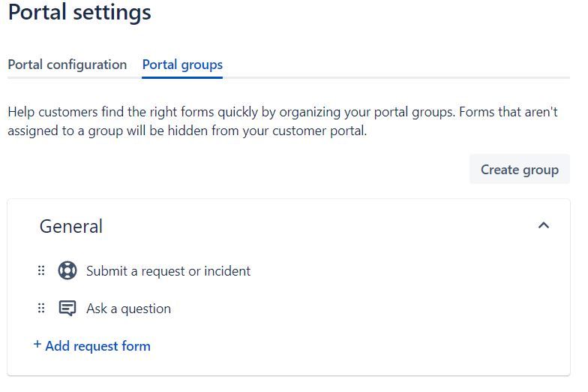This screenshot has width=588, height=392.
Task: Open the Ask a question form
Action: (128, 309)
